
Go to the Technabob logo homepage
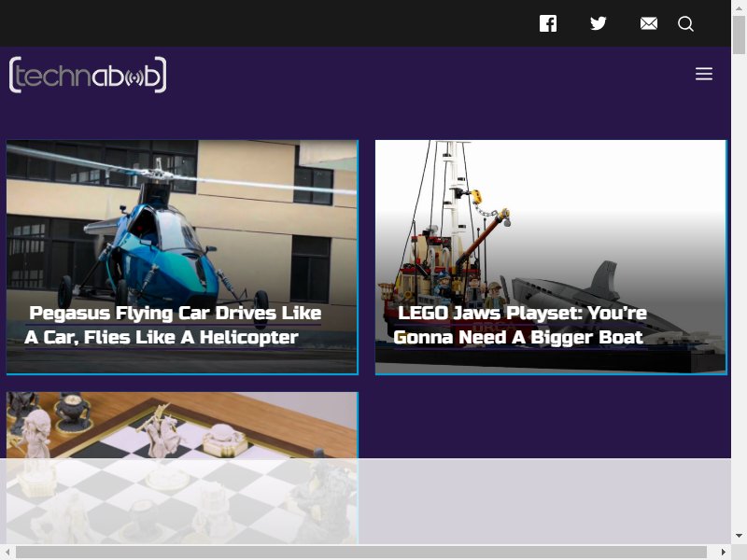tap(88, 75)
